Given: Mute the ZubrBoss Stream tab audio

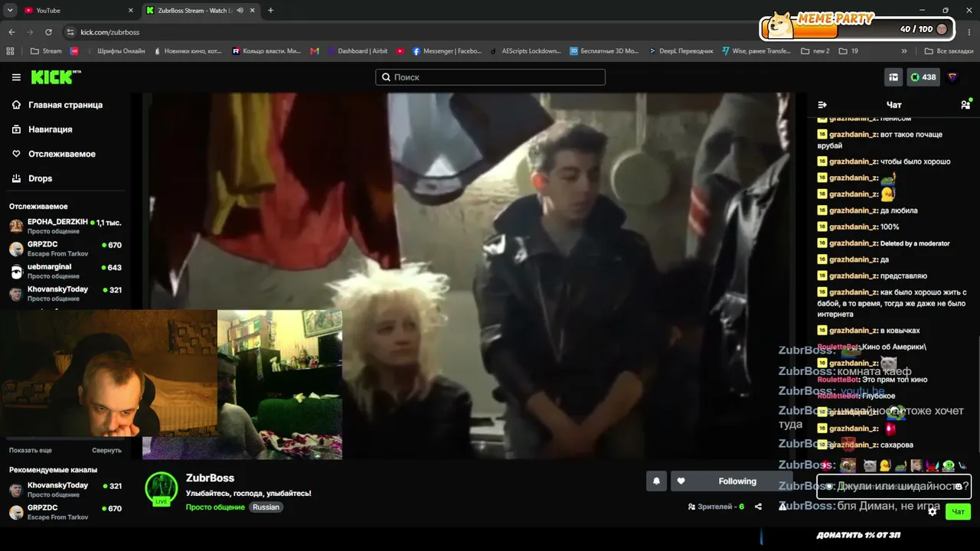Looking at the screenshot, I should pyautogui.click(x=240, y=11).
